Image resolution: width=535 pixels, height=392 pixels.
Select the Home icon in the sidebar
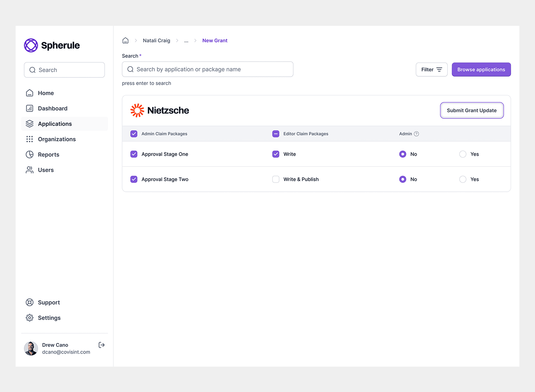pos(29,93)
